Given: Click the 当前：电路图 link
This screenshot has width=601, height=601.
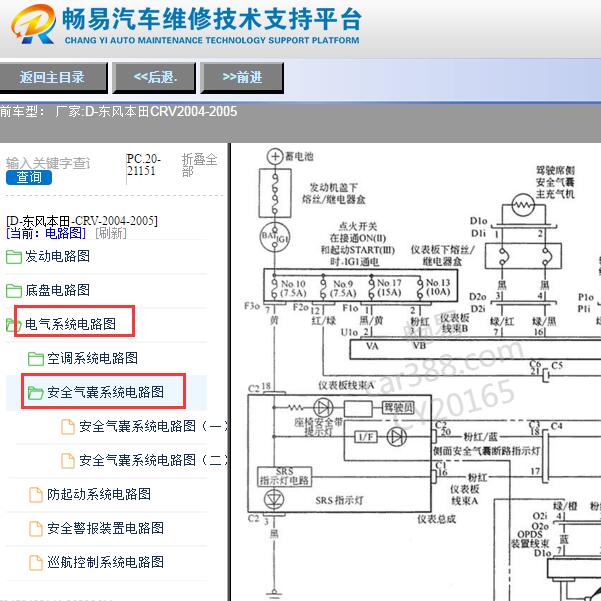Looking at the screenshot, I should tap(46, 233).
